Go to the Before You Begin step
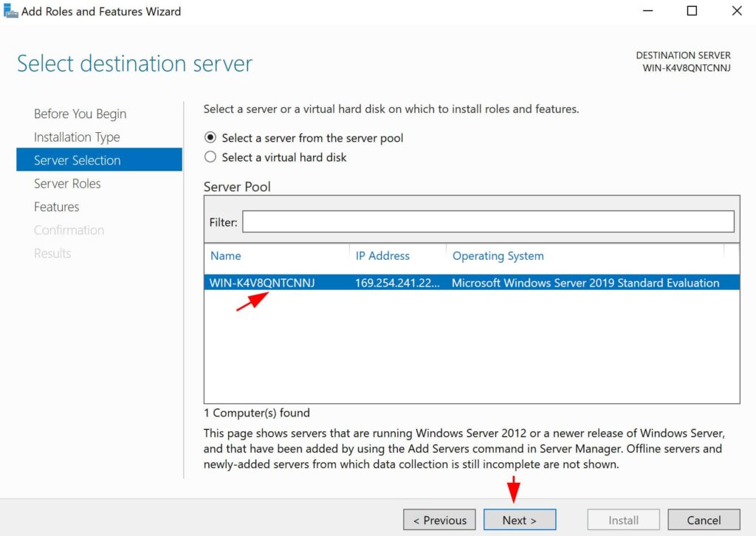This screenshot has width=756, height=536. coord(80,114)
